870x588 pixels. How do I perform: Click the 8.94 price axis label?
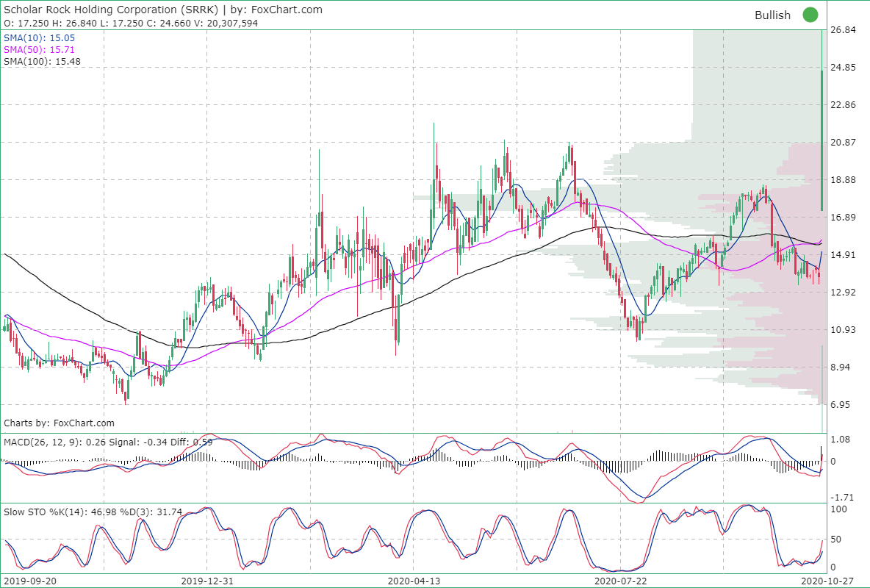[x=841, y=367]
